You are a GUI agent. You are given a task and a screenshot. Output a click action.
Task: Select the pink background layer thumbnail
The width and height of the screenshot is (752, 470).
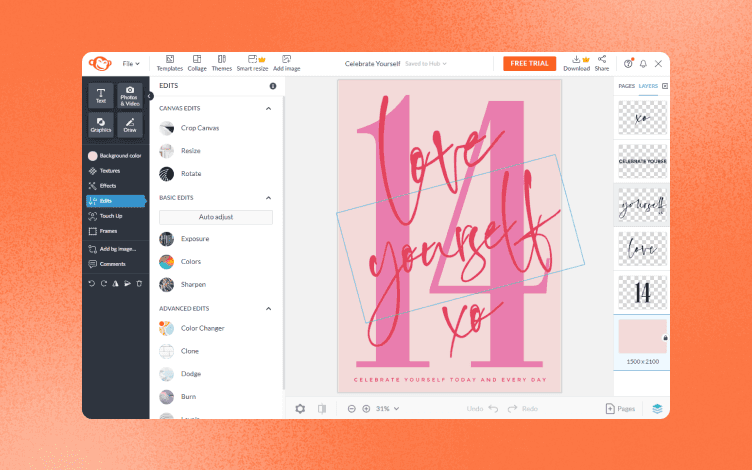[x=642, y=337]
